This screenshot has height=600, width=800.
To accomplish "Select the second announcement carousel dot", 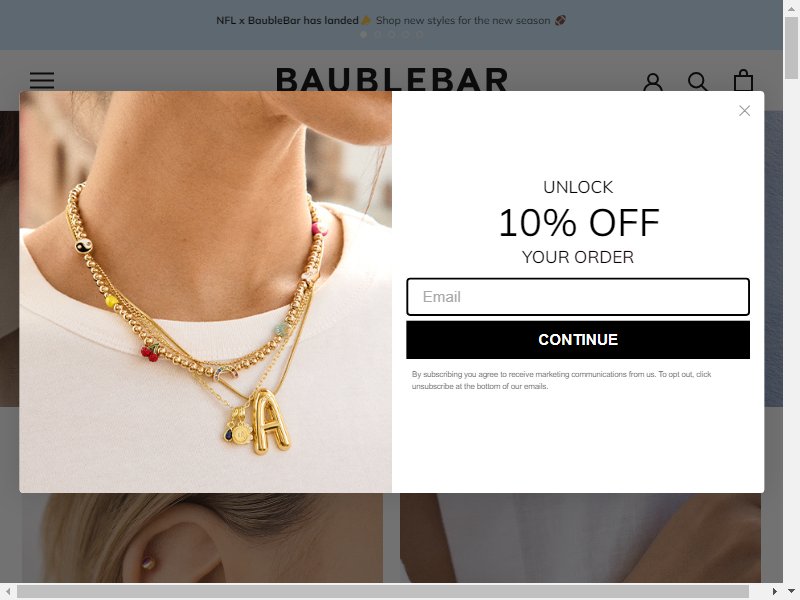I will click(378, 35).
